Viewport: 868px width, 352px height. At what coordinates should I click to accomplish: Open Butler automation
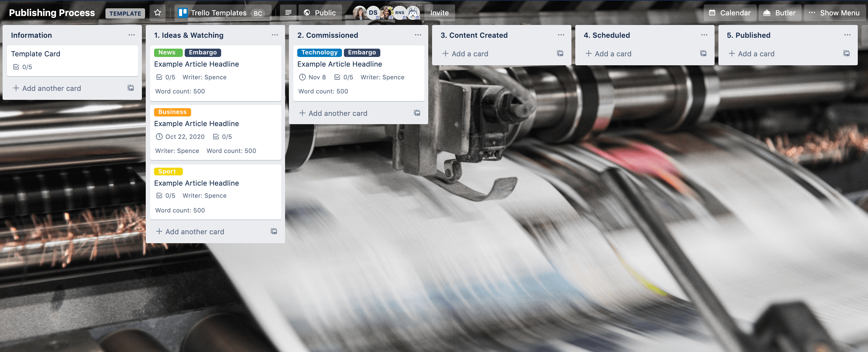point(780,13)
